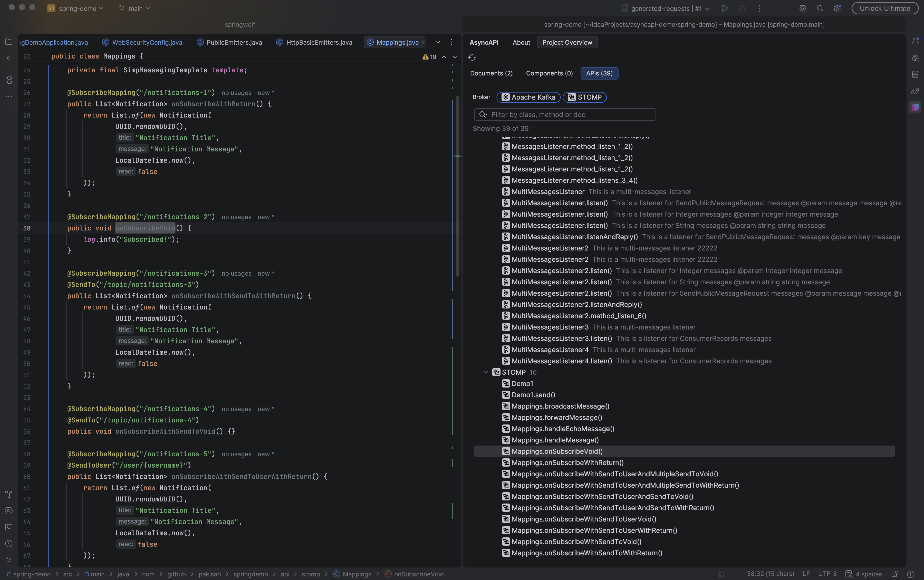Image resolution: width=924 pixels, height=580 pixels.
Task: Change file encoding UTF-8
Action: pos(827,574)
